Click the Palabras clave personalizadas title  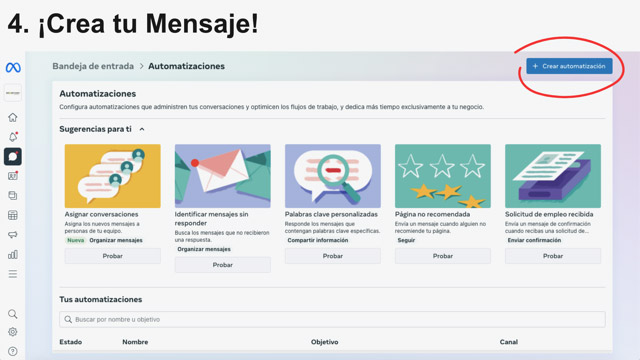[x=331, y=214]
